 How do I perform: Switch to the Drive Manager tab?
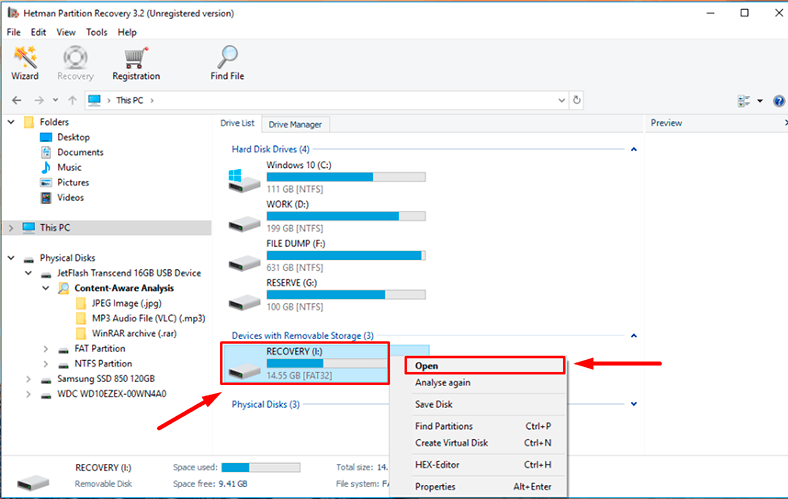(295, 124)
